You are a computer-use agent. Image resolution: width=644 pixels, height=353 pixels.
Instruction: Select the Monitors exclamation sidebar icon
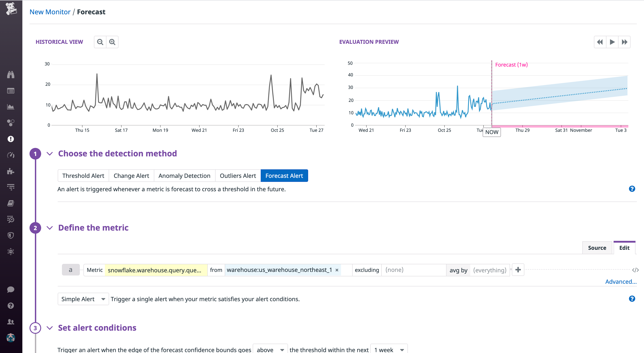[x=11, y=139]
